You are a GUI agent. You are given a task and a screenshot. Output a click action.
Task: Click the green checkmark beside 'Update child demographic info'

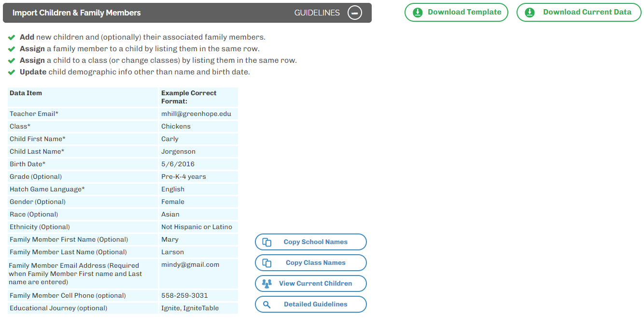pyautogui.click(x=12, y=72)
